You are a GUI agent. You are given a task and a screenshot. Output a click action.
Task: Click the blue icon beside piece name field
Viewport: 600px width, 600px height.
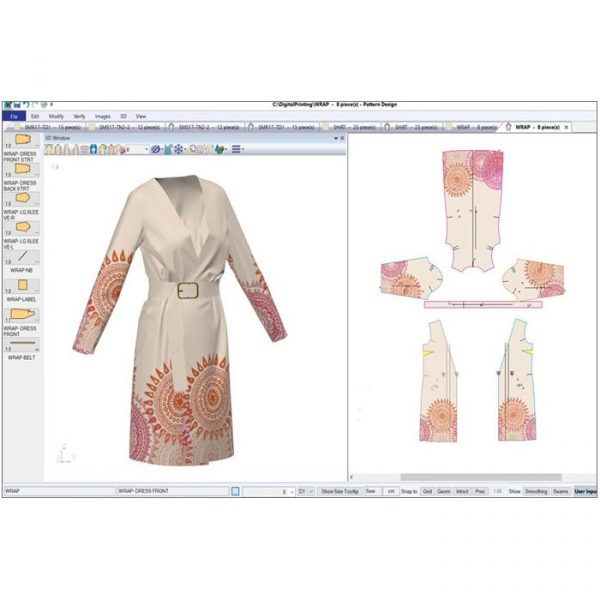pos(235,492)
